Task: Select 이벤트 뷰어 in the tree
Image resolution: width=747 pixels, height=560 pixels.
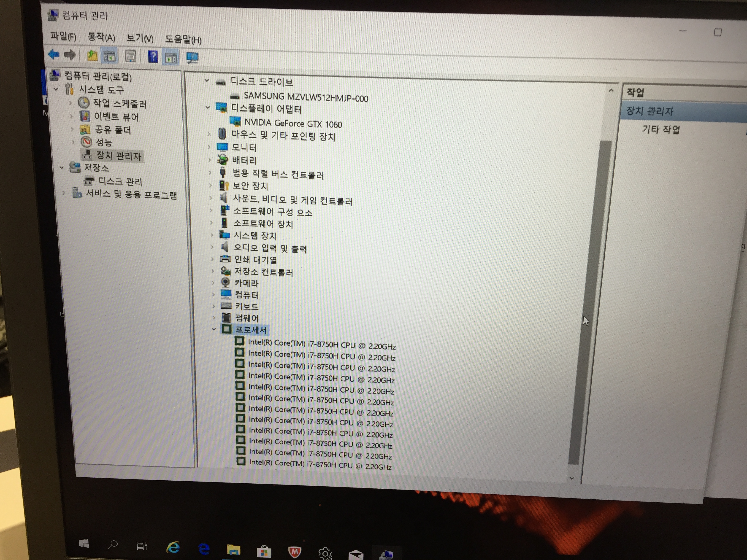Action: pyautogui.click(x=116, y=117)
